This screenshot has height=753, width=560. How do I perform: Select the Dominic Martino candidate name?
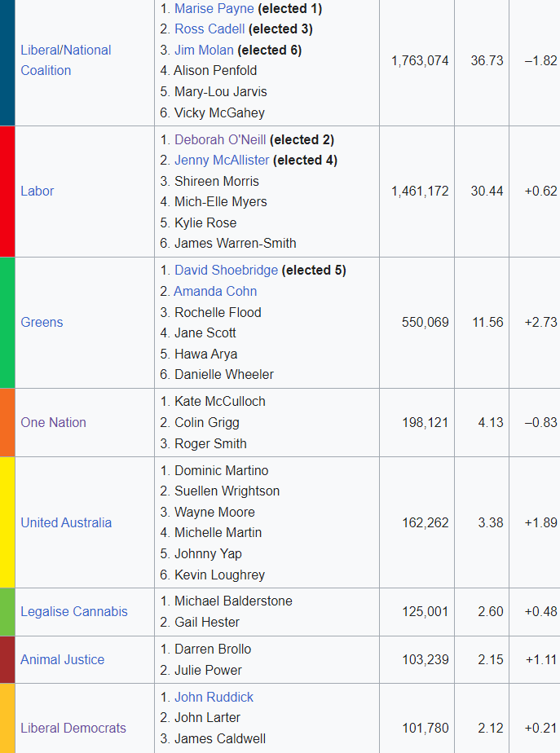pos(222,471)
